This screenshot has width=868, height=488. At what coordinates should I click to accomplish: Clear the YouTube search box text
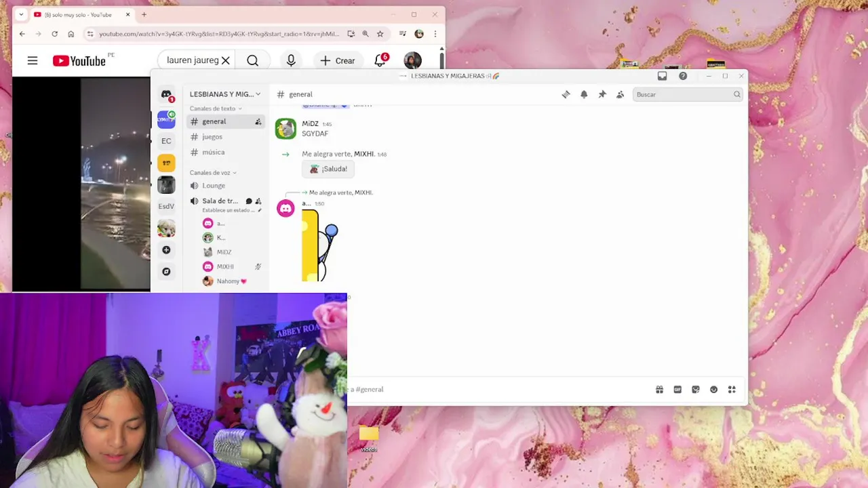coord(226,60)
